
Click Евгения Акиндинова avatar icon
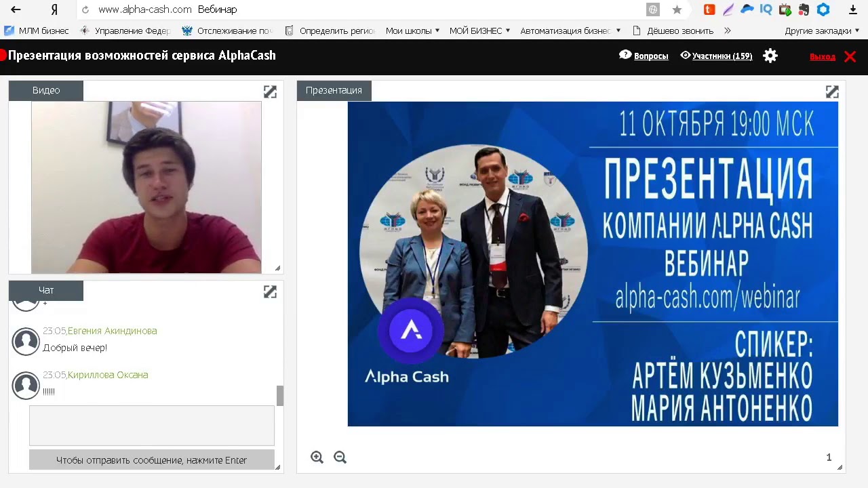coord(26,342)
